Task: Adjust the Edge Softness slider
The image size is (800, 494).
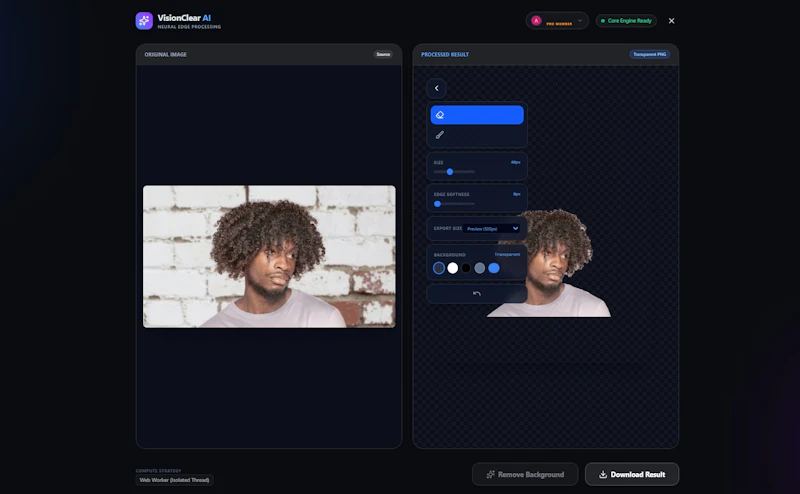Action: [454, 204]
